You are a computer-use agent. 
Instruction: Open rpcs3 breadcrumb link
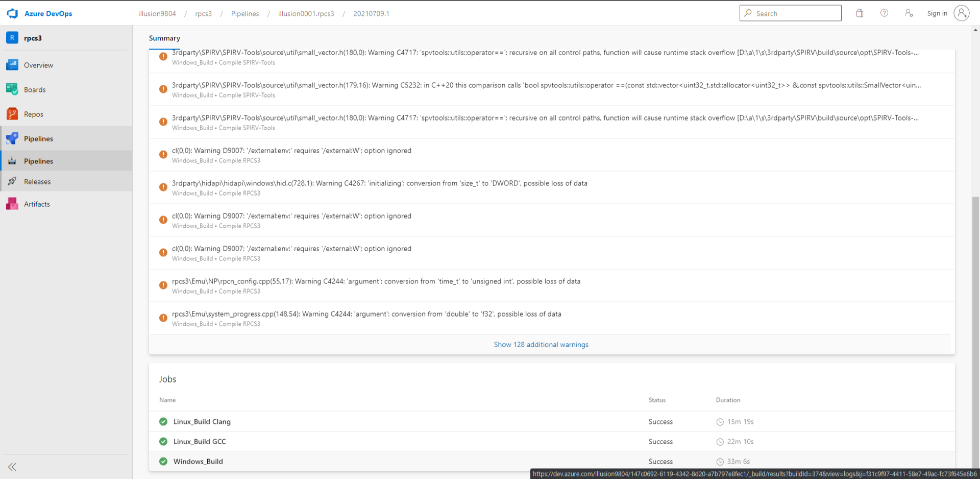pyautogui.click(x=203, y=14)
